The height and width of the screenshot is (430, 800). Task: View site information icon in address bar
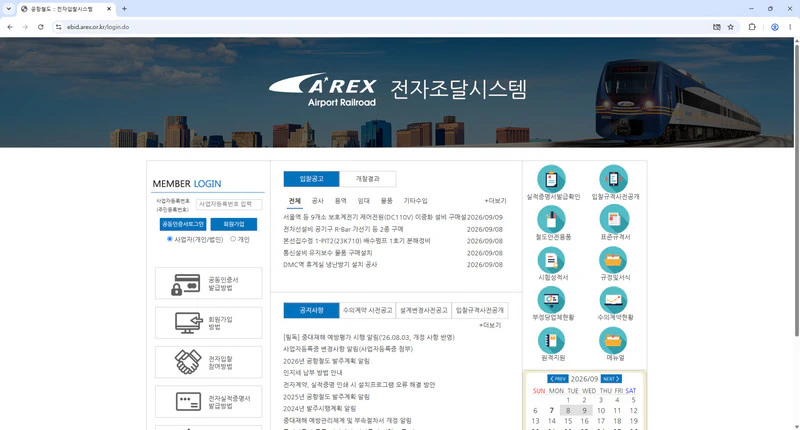coord(59,27)
